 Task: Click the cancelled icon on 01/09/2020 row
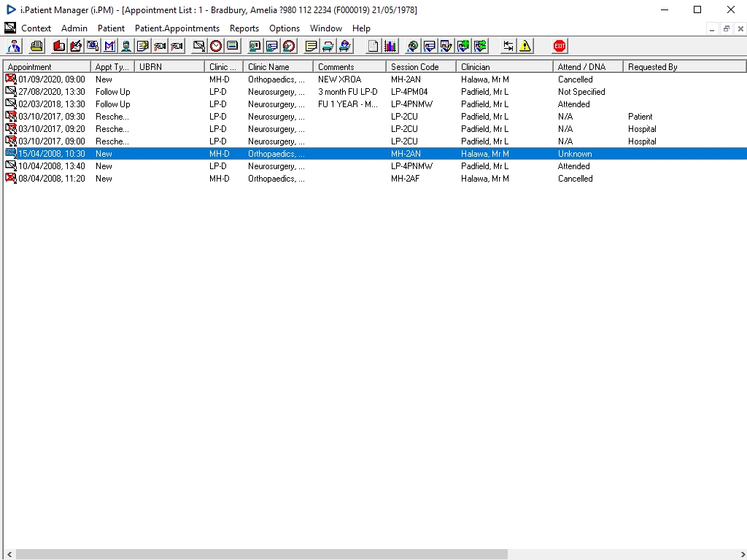point(11,79)
